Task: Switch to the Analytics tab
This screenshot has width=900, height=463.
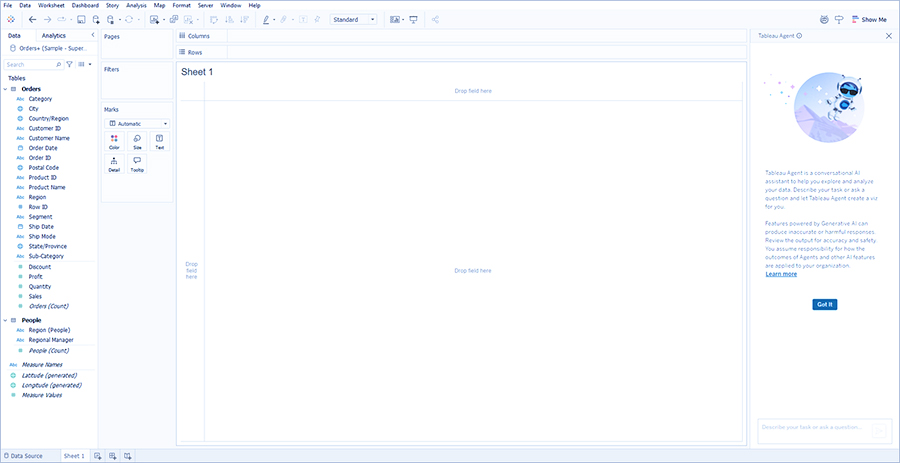Action: coord(54,36)
